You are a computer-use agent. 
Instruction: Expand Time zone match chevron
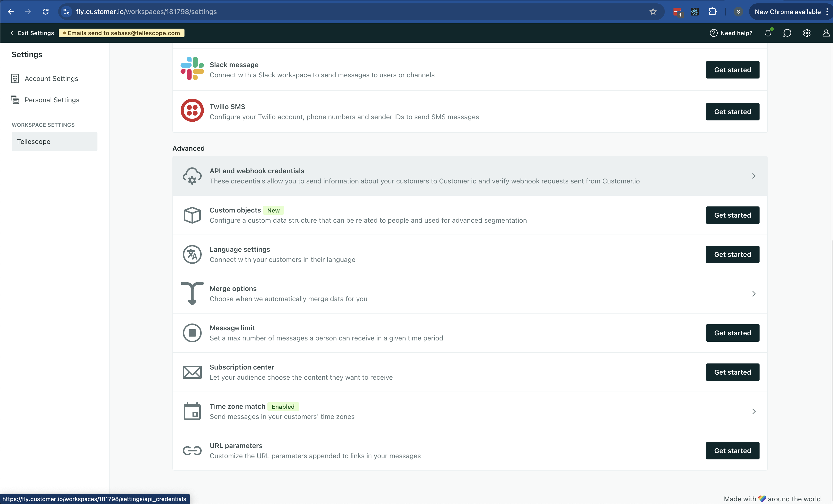(754, 411)
